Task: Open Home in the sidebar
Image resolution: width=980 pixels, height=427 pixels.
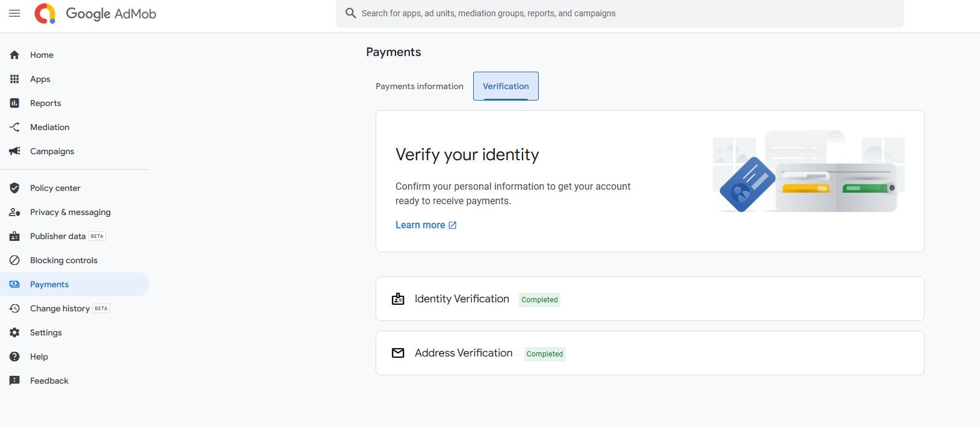Action: pyautogui.click(x=75, y=55)
